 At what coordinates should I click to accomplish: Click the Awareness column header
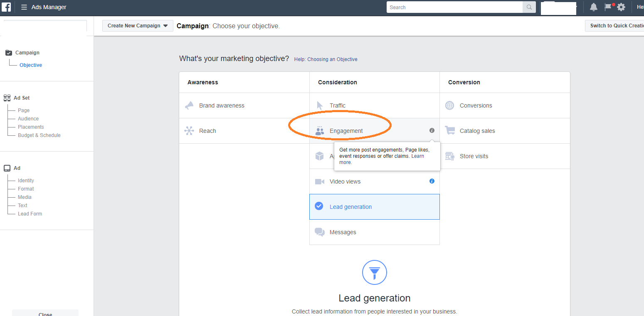pyautogui.click(x=203, y=82)
